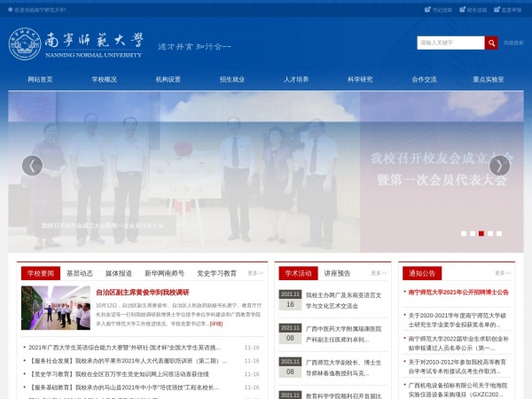This screenshot has height=399, width=532.
Task: Click 高级搜索 advanced search link
Action: (x=513, y=43)
